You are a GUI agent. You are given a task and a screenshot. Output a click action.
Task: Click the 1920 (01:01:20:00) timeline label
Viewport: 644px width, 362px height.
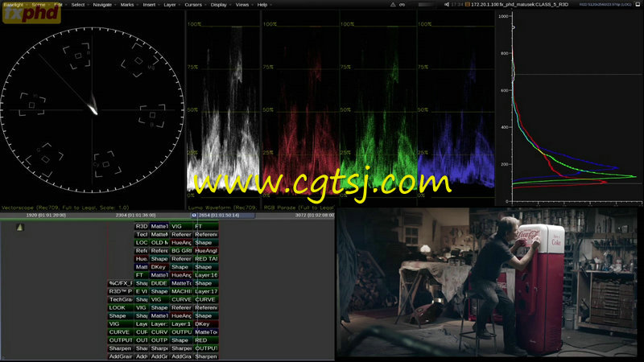pos(46,215)
